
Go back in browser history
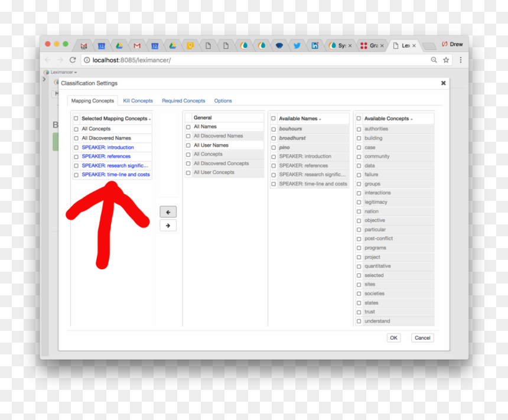(48, 60)
